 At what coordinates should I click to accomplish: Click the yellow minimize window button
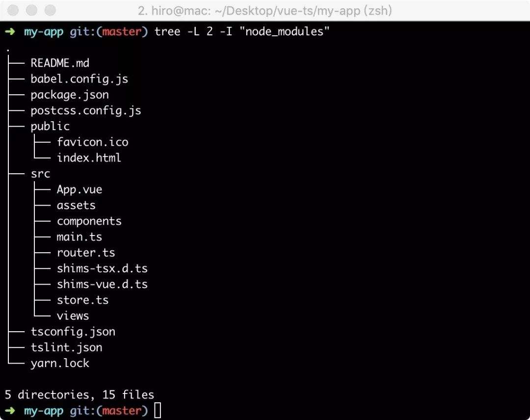click(x=31, y=10)
